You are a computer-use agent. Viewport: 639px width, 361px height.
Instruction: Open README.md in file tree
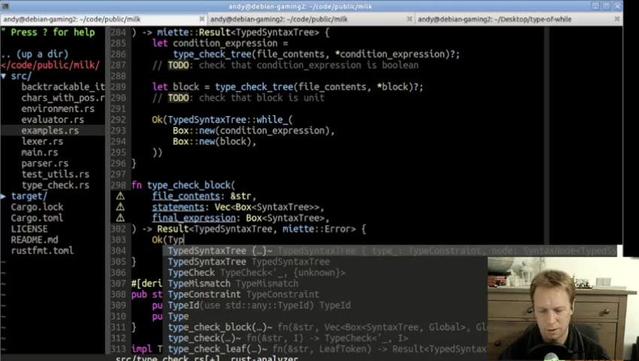pyautogui.click(x=35, y=240)
